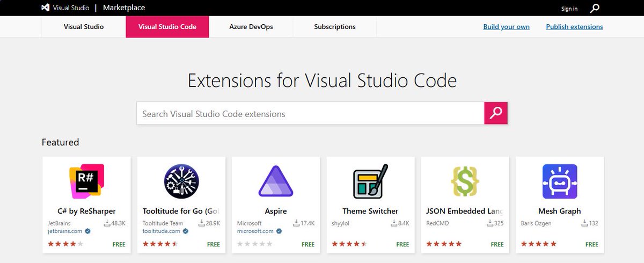Click download icon beside 8.4K
This screenshot has height=263, width=644.
[x=393, y=223]
